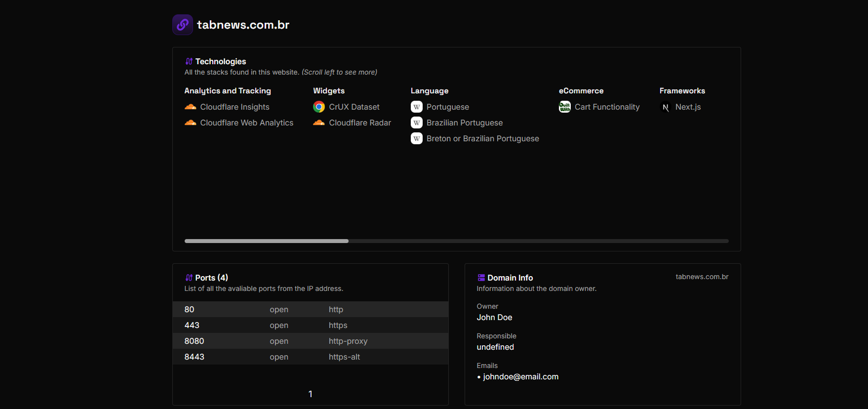The width and height of the screenshot is (868, 409).
Task: Click the John Doe owner name
Action: 495,317
